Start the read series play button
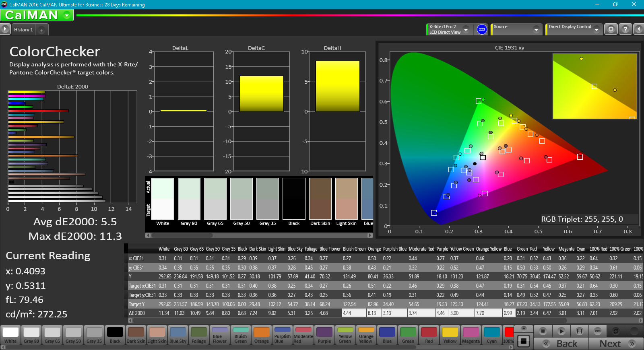Image resolution: width=644 pixels, height=350 pixels. click(x=561, y=331)
